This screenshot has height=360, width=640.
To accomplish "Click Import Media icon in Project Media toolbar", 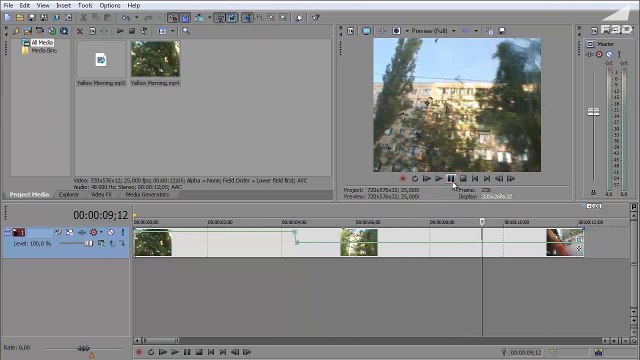I will [x=28, y=31].
